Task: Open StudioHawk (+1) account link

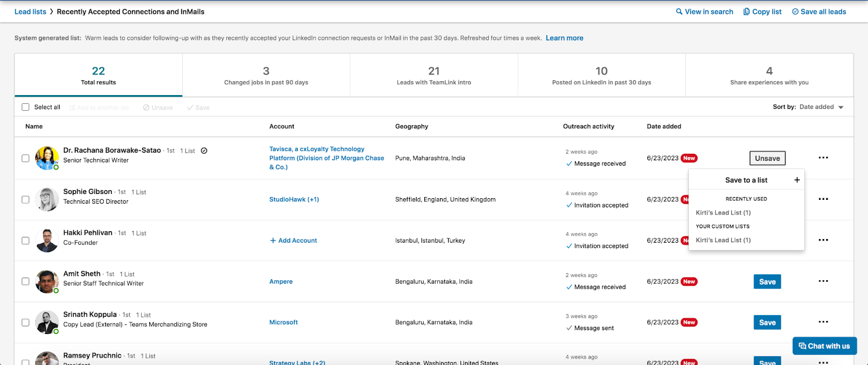Action: (294, 199)
